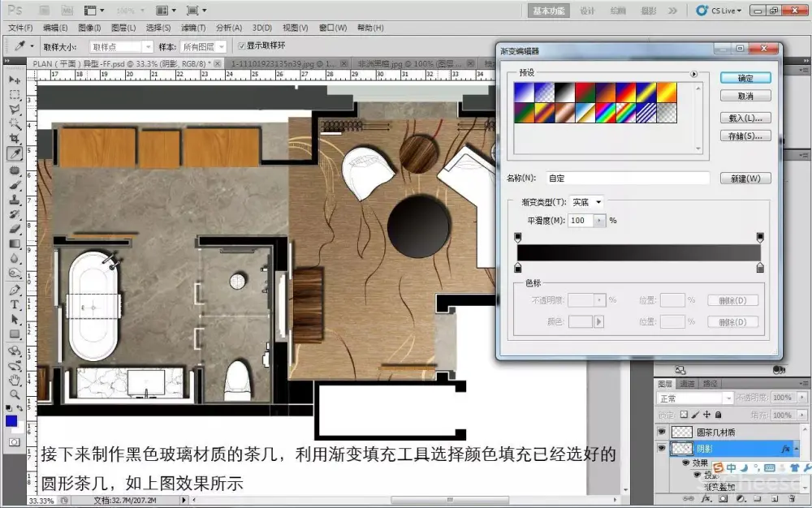The image size is (812, 508).
Task: Click the 名称 text field
Action: coord(627,178)
